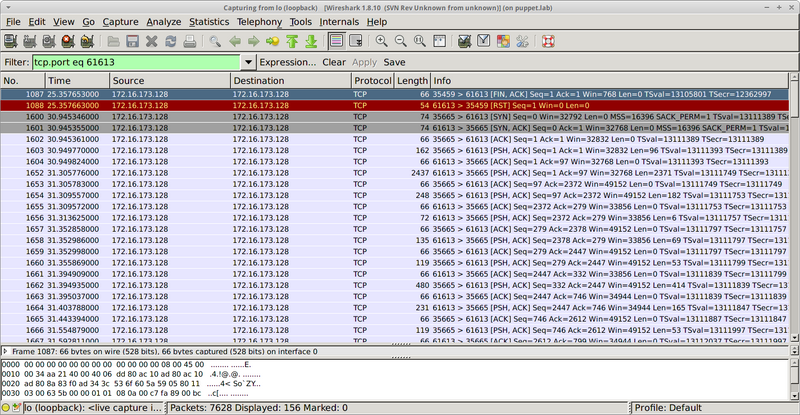Screen dimensions: 800x415
Task: Click the start new capture icon
Action: (49, 41)
